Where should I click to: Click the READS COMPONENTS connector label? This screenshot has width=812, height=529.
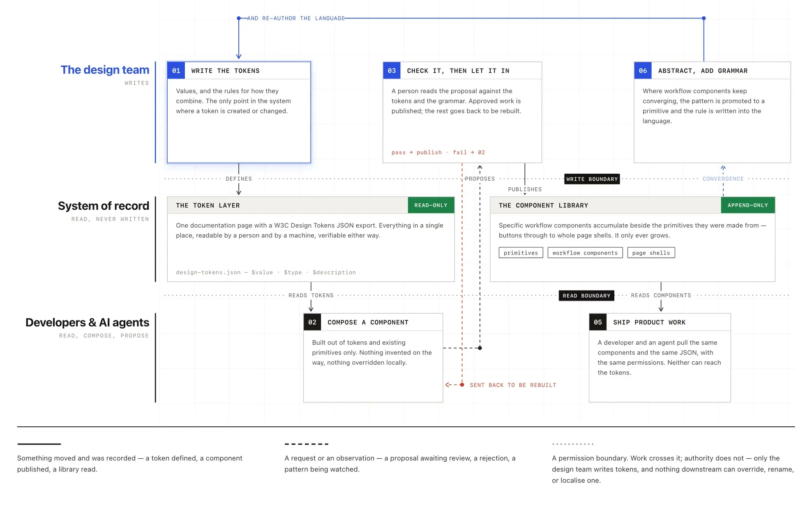[661, 296]
